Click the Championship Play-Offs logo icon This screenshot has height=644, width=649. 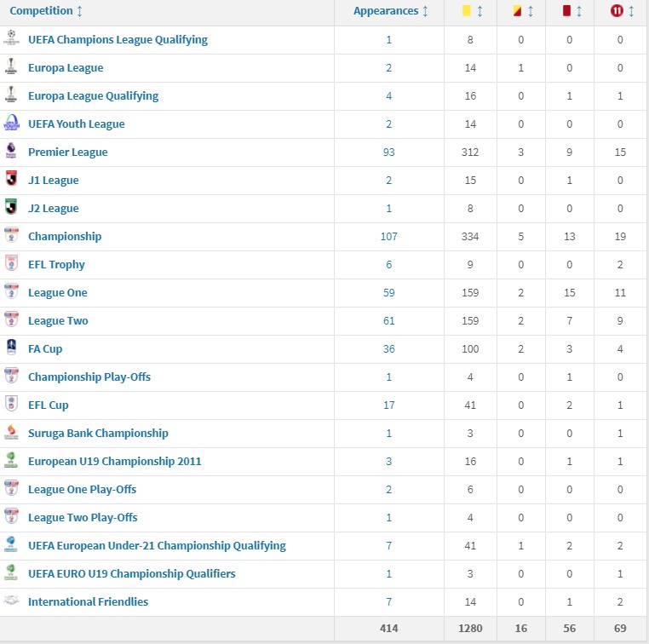tap(11, 376)
